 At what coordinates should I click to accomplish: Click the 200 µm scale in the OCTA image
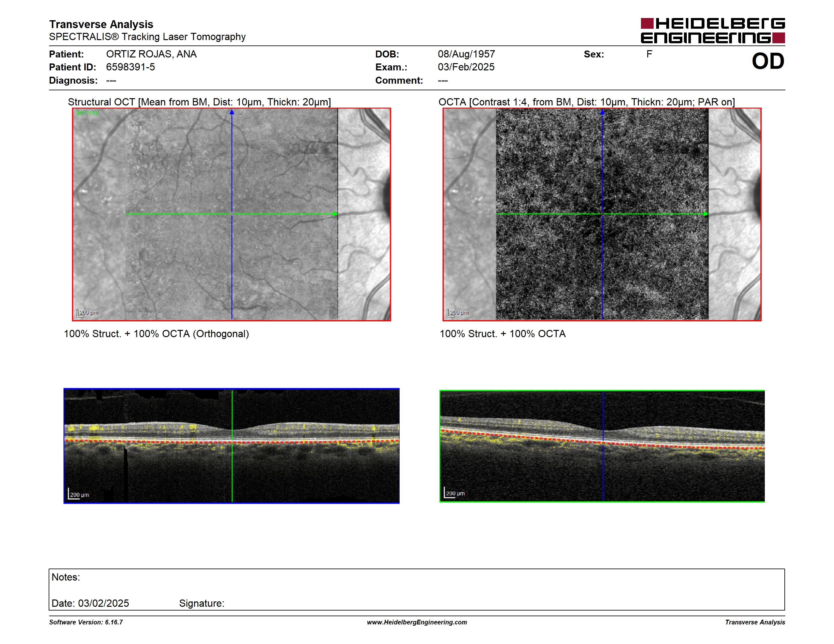pyautogui.click(x=458, y=313)
